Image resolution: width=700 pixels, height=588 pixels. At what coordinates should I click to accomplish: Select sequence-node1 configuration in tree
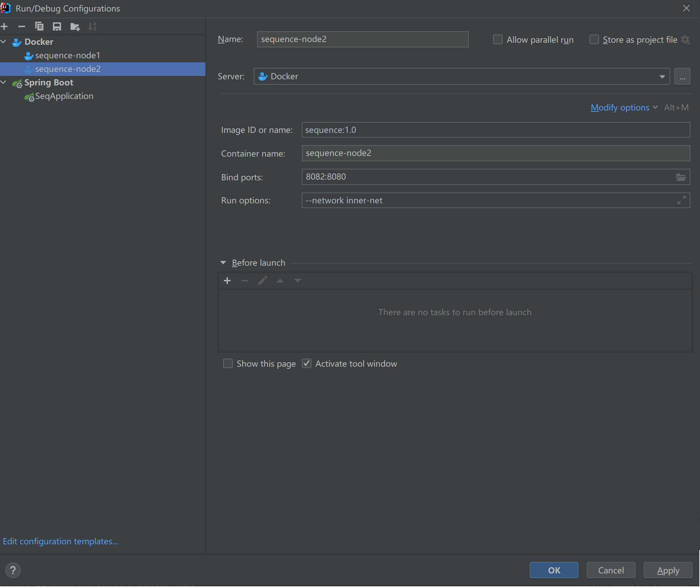(67, 55)
